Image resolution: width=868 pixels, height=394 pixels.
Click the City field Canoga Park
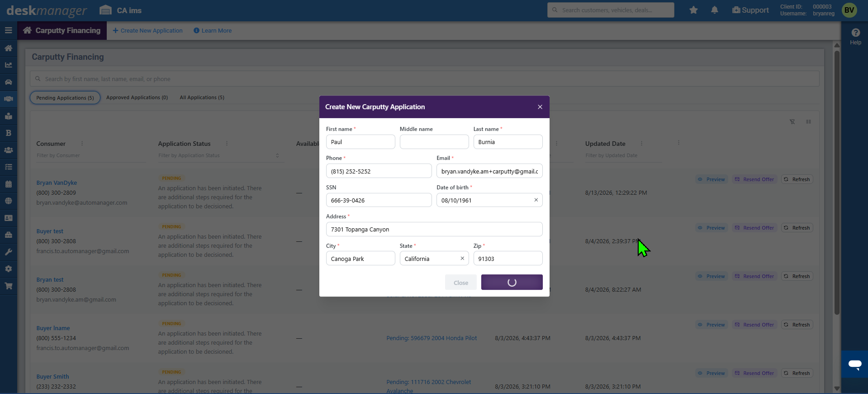pyautogui.click(x=360, y=259)
